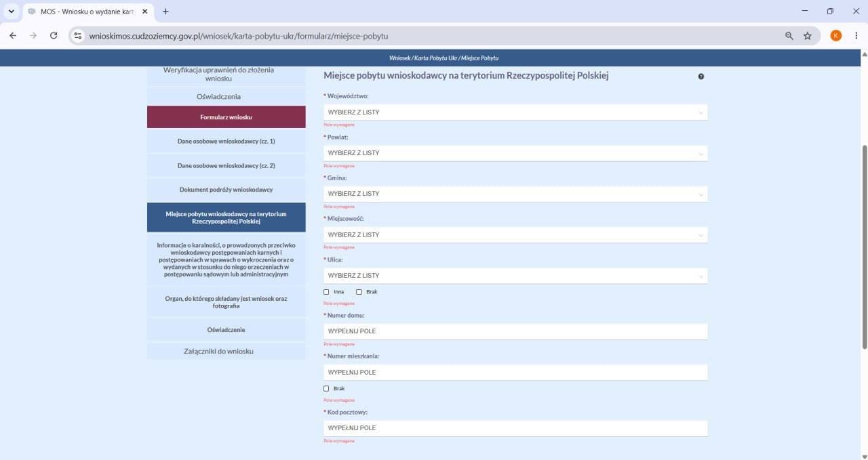Click the Kod pocztowy input field

click(515, 428)
